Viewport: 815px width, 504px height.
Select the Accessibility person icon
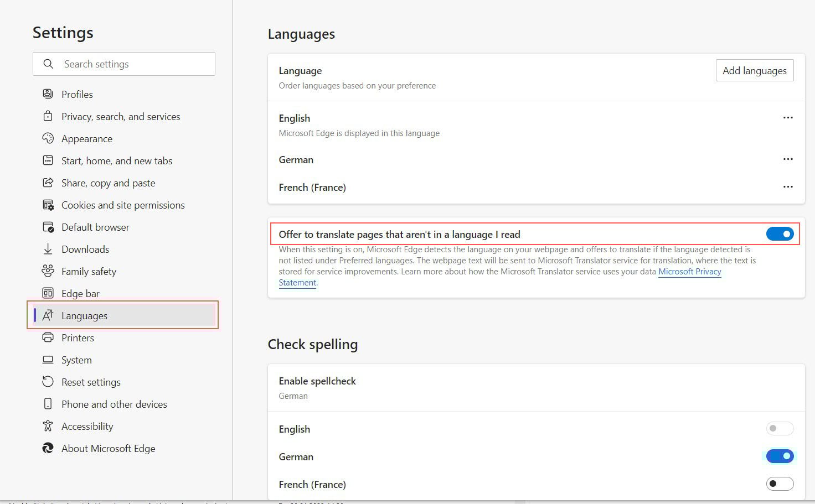(x=49, y=426)
